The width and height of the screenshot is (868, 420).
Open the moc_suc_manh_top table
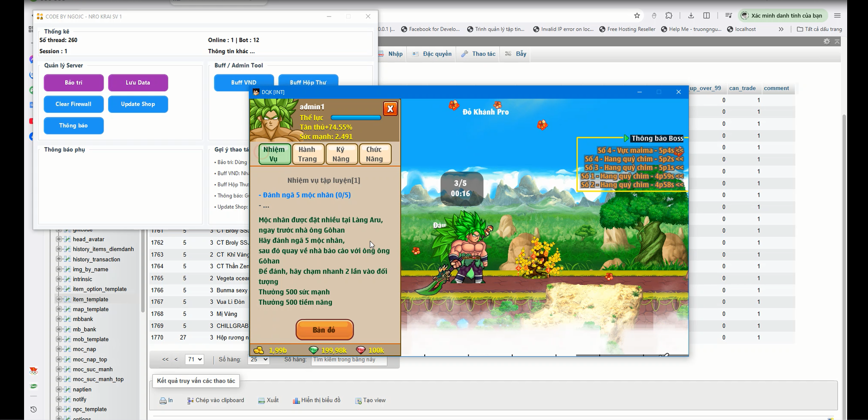click(98, 379)
